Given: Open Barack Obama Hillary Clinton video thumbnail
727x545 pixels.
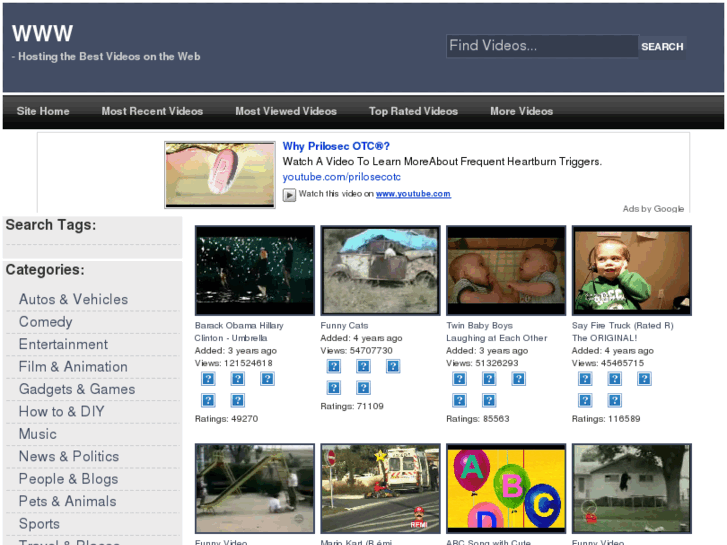Looking at the screenshot, I should coord(255,270).
